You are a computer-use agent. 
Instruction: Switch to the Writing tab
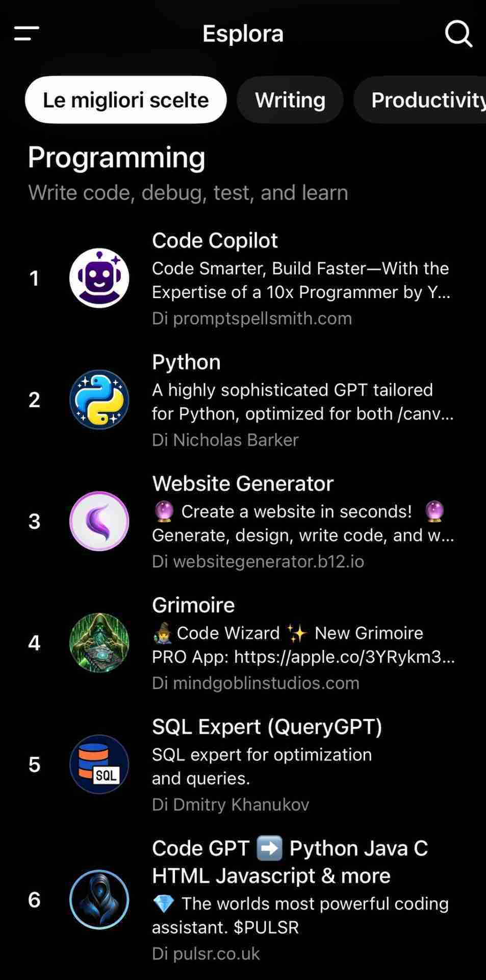pos(290,100)
